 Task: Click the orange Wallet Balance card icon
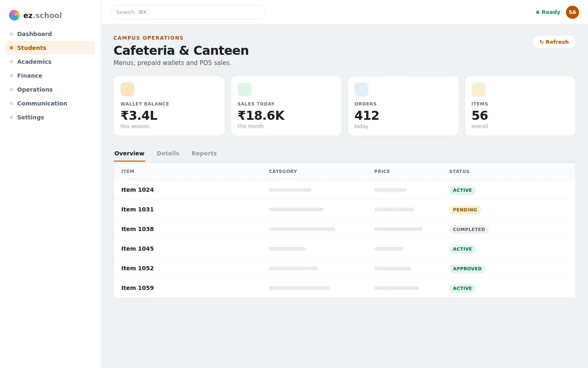(x=127, y=90)
